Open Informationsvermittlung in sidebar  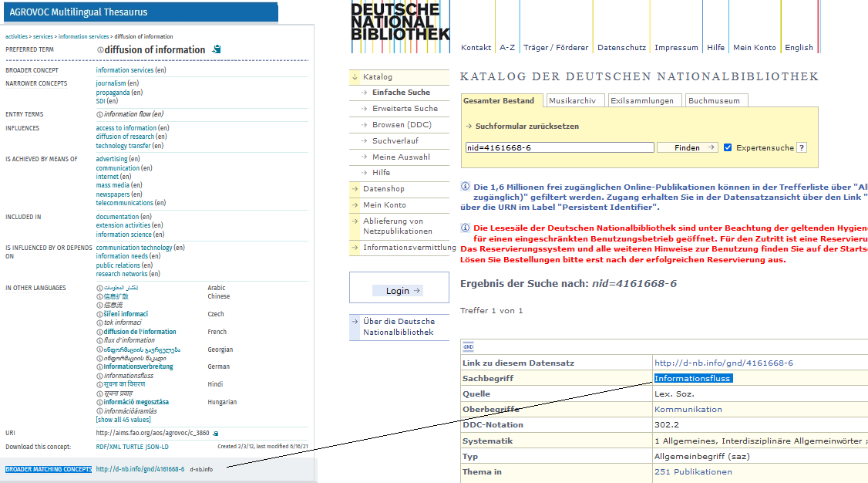coord(409,248)
